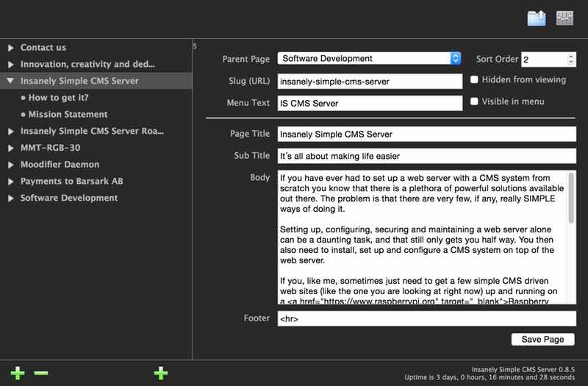Click the Menu Text input field

(x=370, y=103)
